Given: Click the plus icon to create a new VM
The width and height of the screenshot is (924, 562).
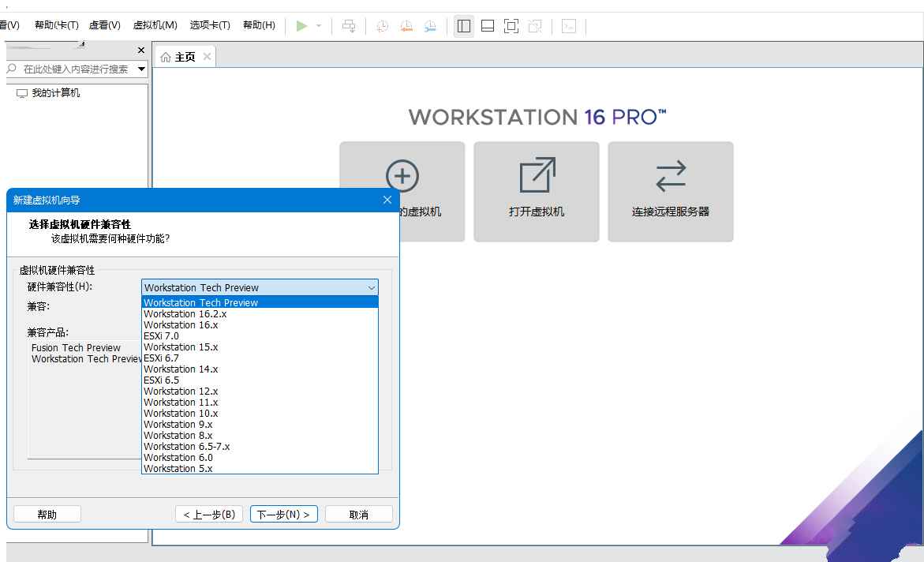Looking at the screenshot, I should pos(402,177).
